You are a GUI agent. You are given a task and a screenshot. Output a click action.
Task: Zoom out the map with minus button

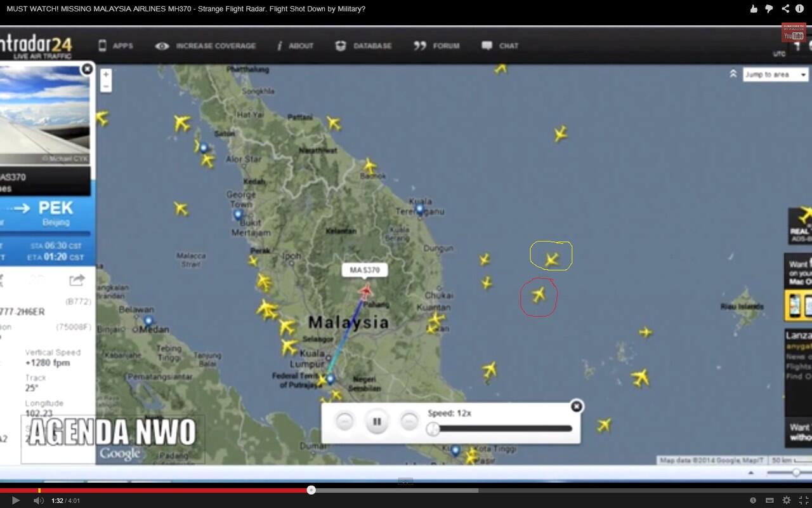click(x=106, y=86)
